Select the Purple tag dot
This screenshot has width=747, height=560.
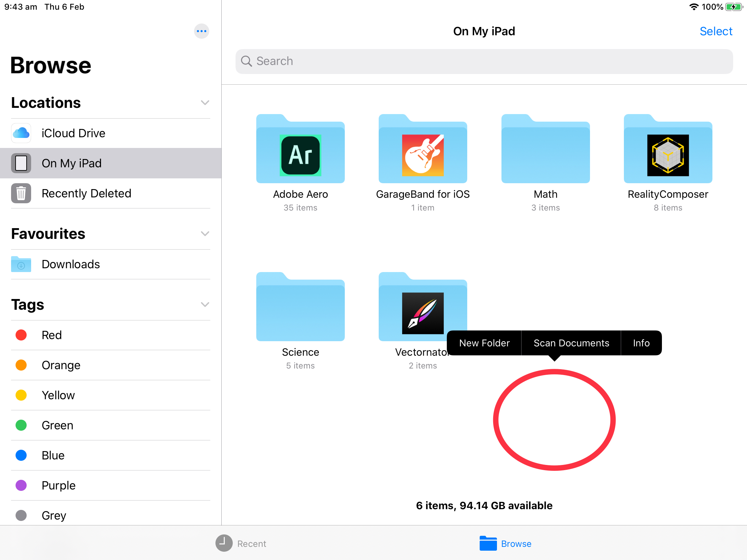pyautogui.click(x=21, y=485)
